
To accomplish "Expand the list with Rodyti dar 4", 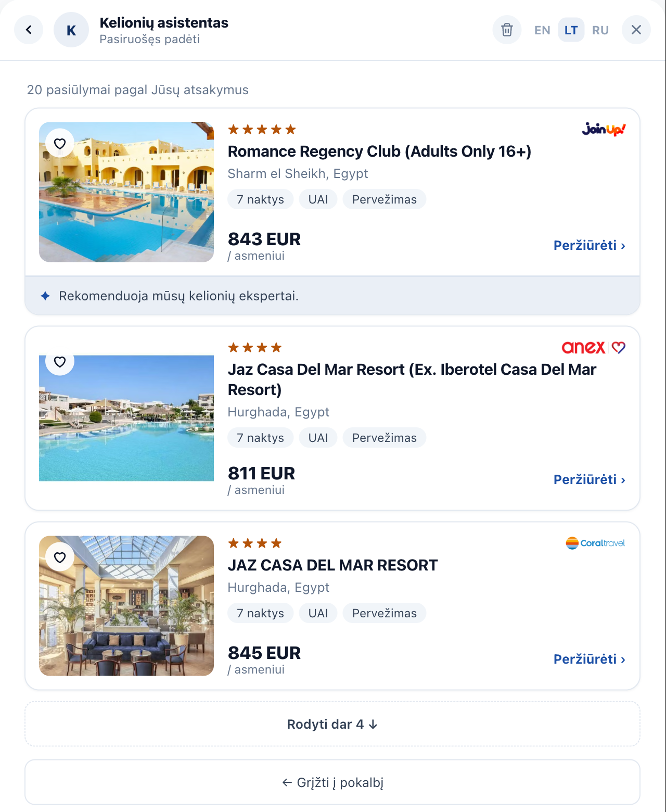I will (x=332, y=724).
